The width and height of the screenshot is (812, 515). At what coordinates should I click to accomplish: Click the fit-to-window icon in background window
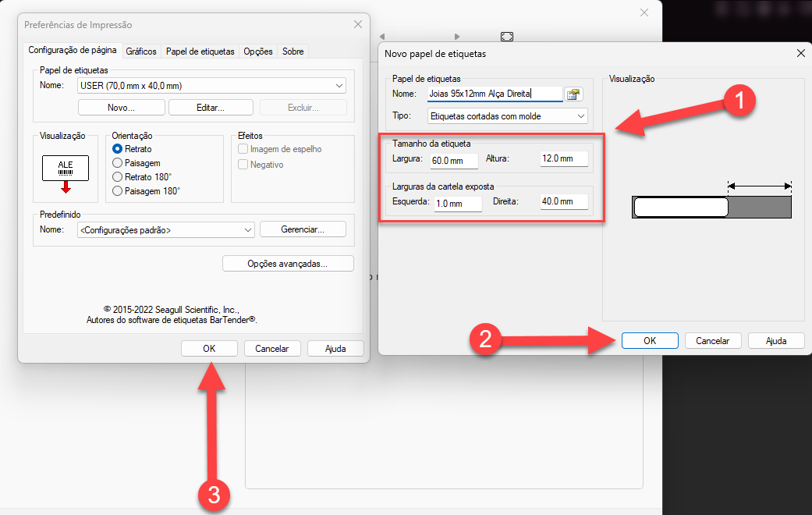click(507, 36)
